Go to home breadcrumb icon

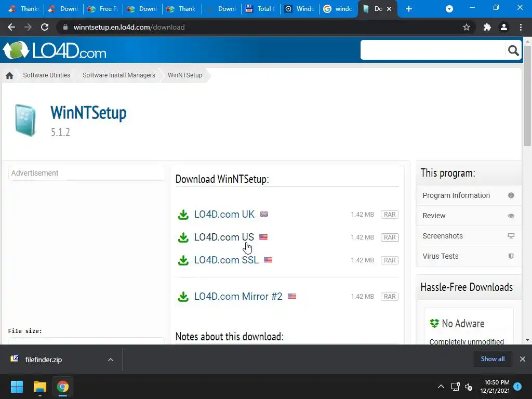click(x=9, y=75)
